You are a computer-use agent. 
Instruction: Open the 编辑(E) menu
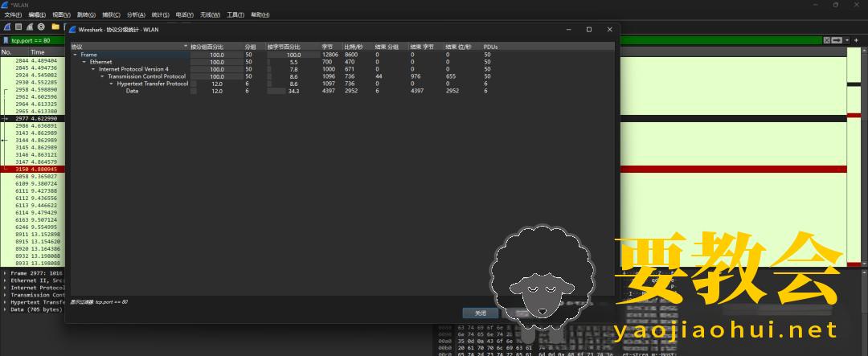37,15
